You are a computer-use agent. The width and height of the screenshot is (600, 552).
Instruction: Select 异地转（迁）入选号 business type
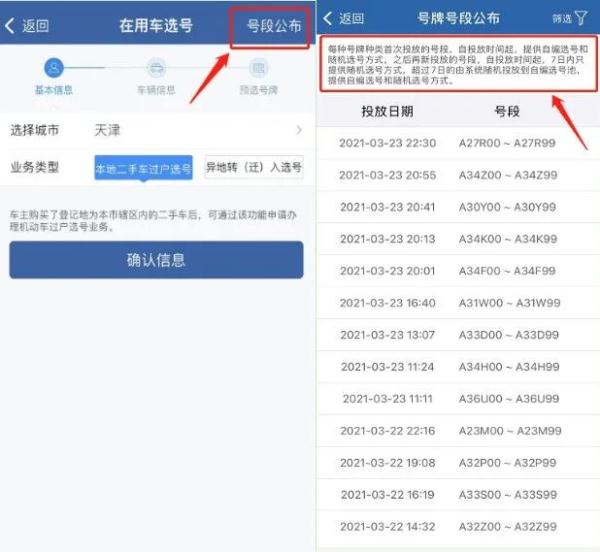pos(254,167)
